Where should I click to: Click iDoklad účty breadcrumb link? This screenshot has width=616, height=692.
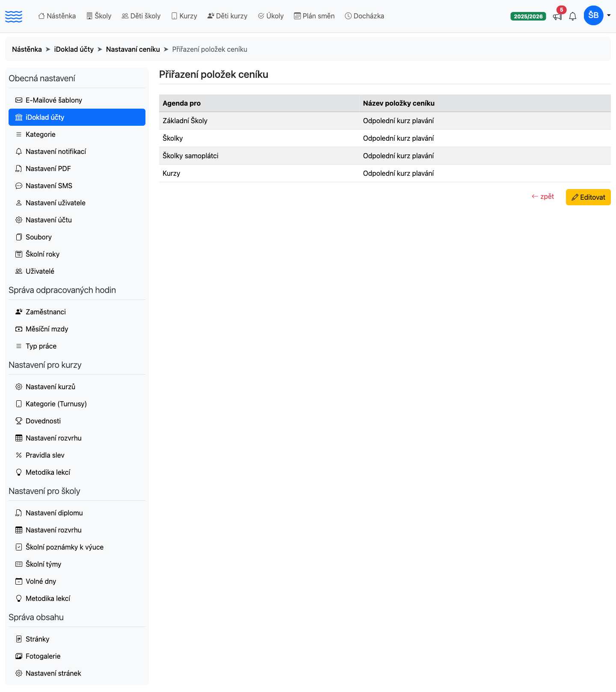(x=74, y=49)
